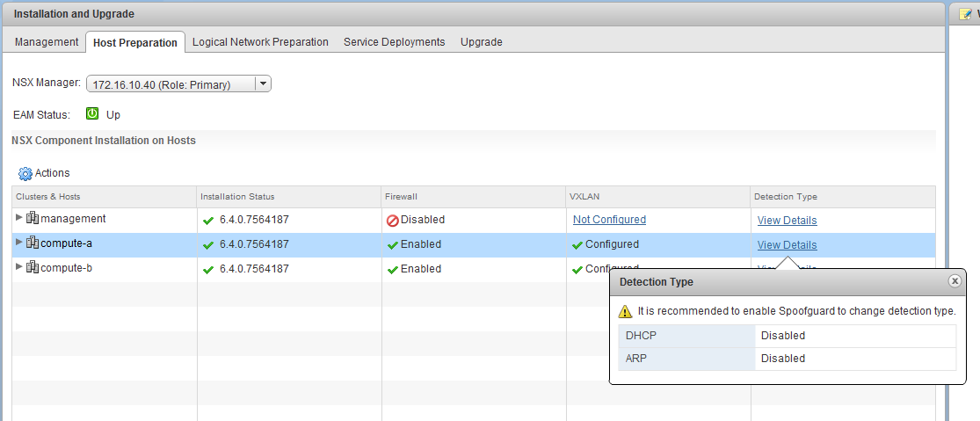The height and width of the screenshot is (421, 980).
Task: Click the Not Configured VXLAN link for management
Action: (x=609, y=220)
